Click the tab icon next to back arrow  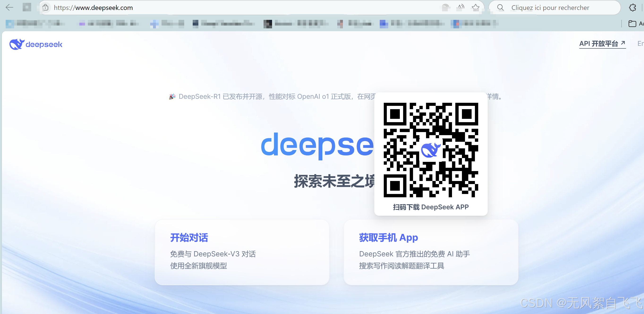tap(27, 8)
